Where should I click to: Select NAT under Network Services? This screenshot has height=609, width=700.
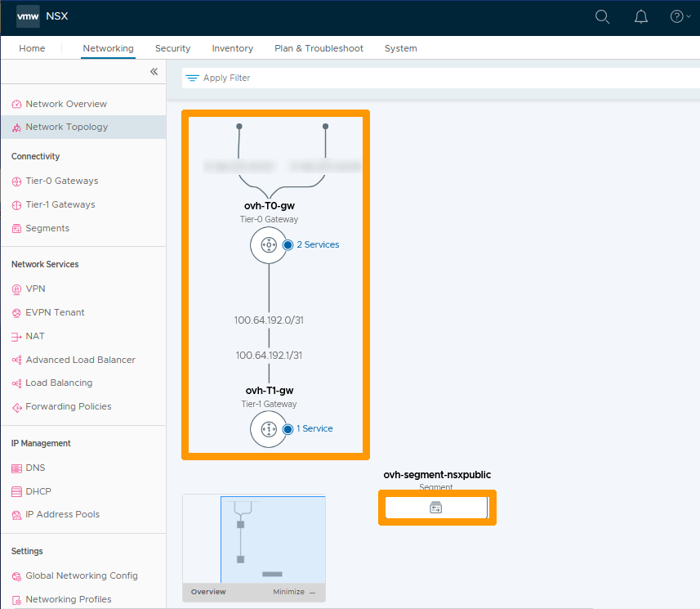point(35,336)
